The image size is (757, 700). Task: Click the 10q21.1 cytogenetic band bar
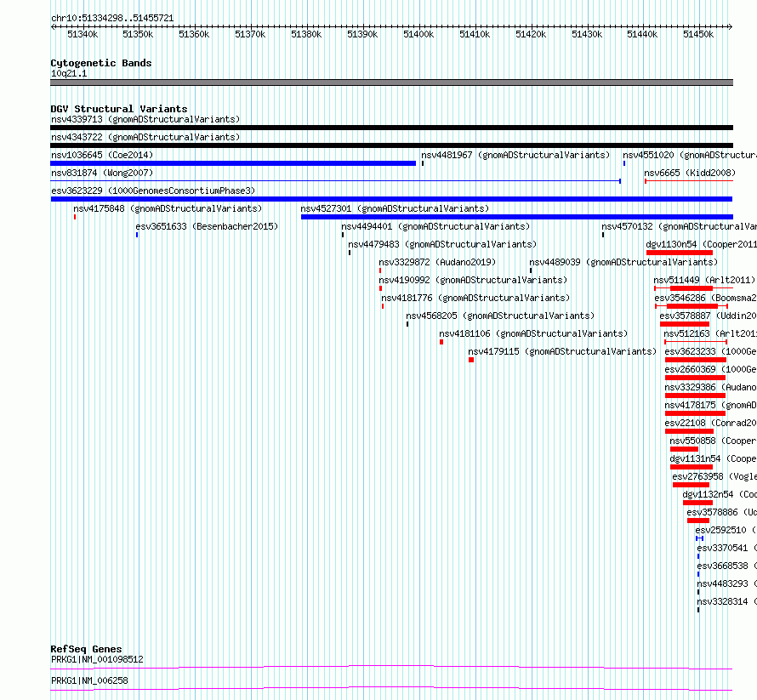391,83
